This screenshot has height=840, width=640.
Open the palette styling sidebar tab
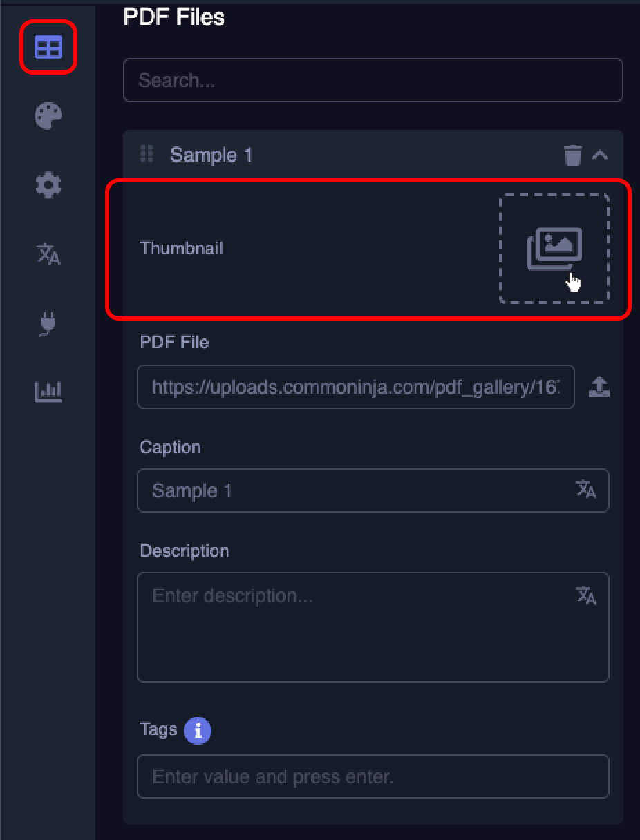pyautogui.click(x=48, y=116)
